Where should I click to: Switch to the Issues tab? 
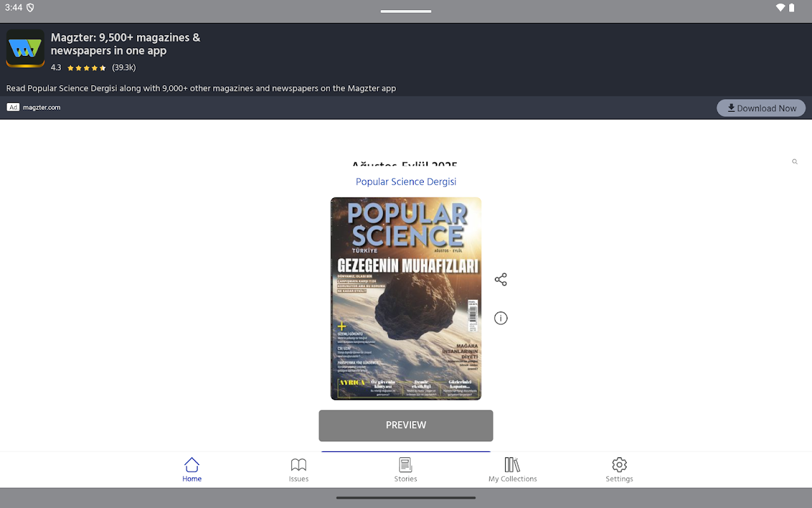(299, 470)
